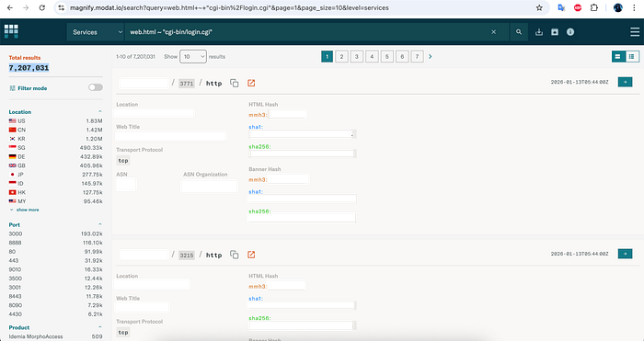The image size is (644, 341).
Task: Go back using browser back arrow
Action: coord(10,7)
